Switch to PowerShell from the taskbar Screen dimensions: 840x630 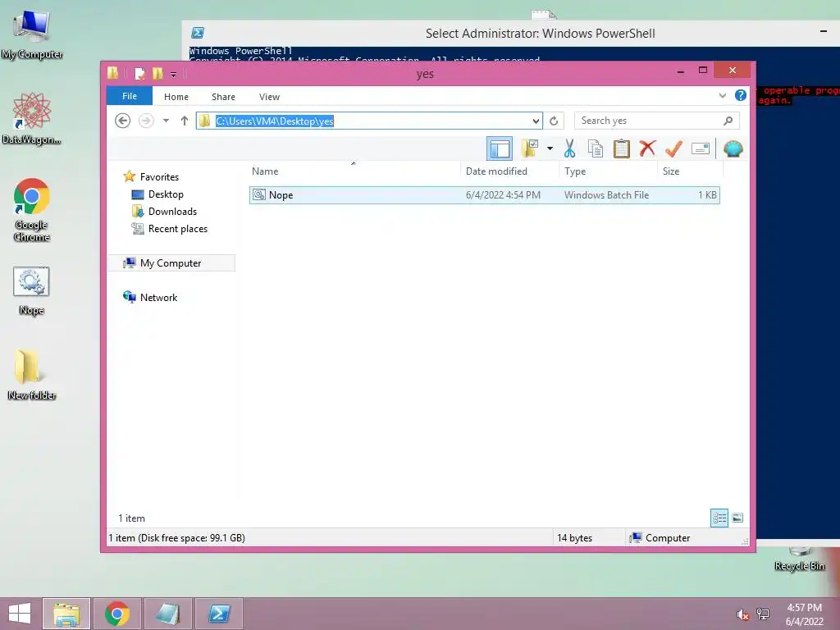(x=218, y=614)
